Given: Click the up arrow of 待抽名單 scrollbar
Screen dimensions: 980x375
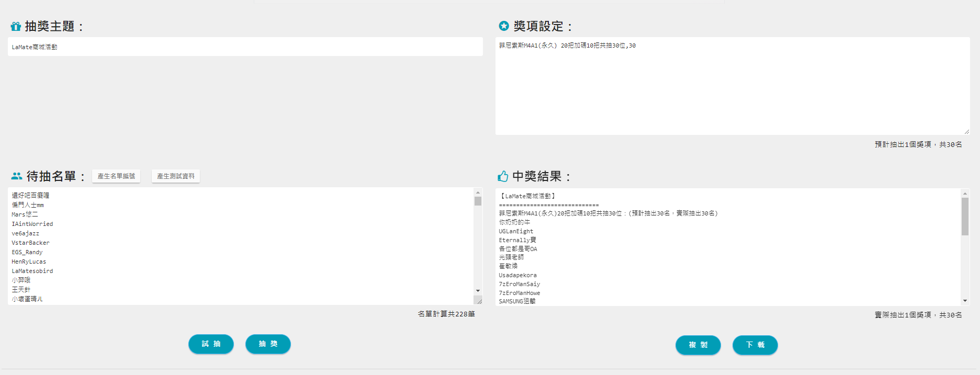Looking at the screenshot, I should (478, 192).
